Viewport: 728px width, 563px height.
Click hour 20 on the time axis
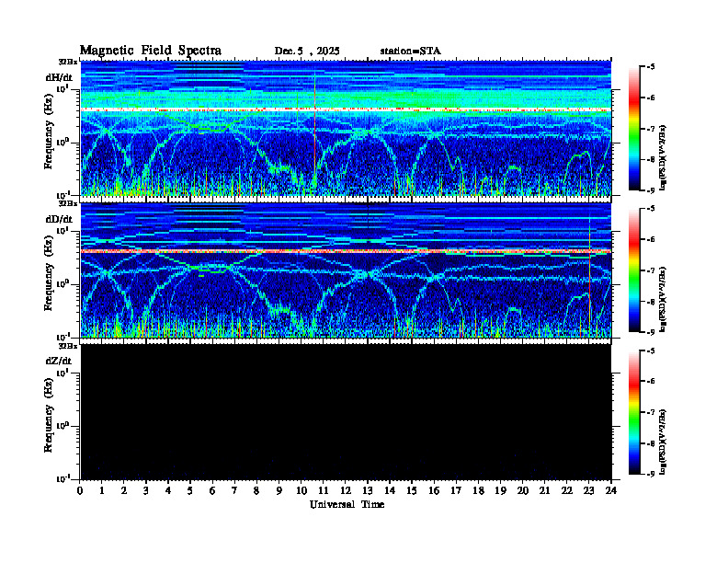(x=523, y=491)
